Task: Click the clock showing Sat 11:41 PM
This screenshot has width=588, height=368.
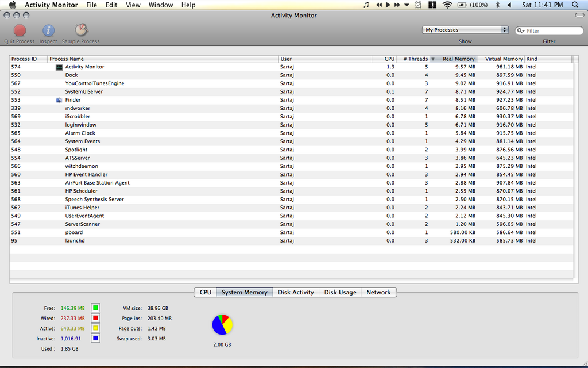Action: click(543, 5)
